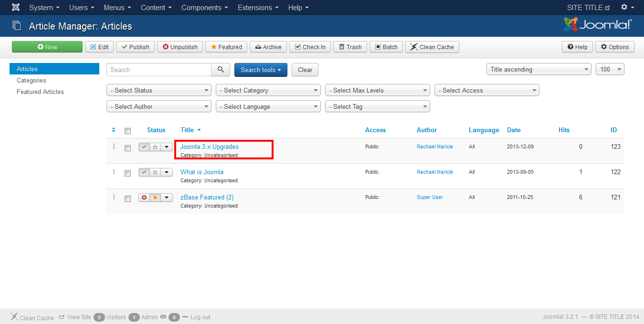Toggle featured star for What is Joomla
Screen dimensions: 644x324
point(155,172)
